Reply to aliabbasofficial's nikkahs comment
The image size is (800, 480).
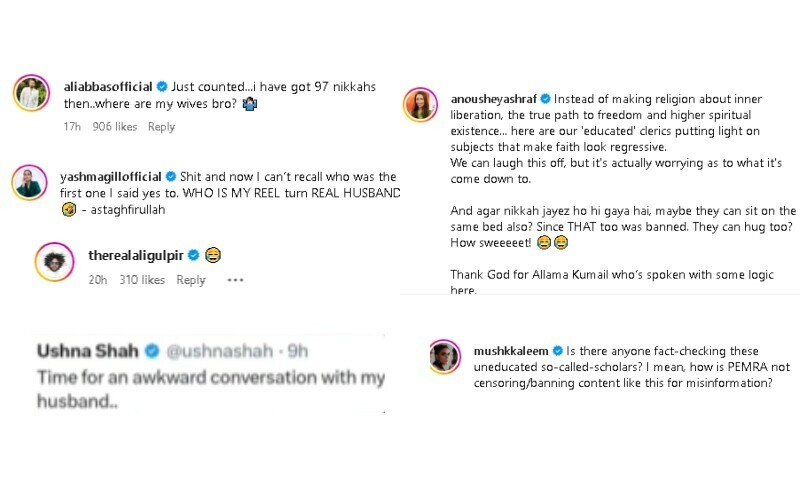(x=161, y=127)
